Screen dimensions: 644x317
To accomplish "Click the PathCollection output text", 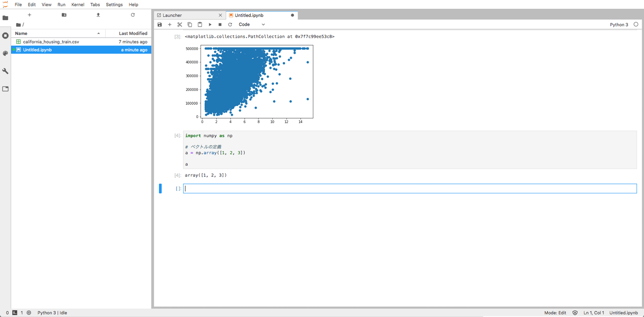I will click(x=259, y=36).
